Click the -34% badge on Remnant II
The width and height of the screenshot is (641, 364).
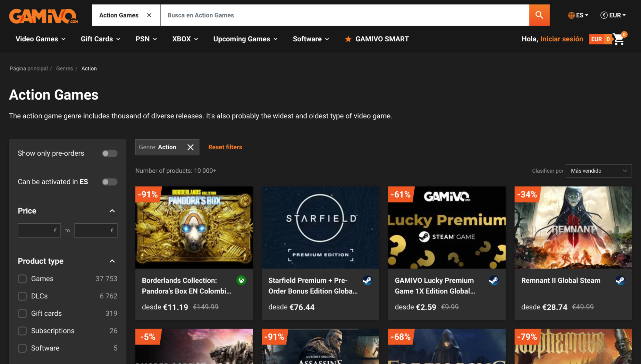coord(527,194)
